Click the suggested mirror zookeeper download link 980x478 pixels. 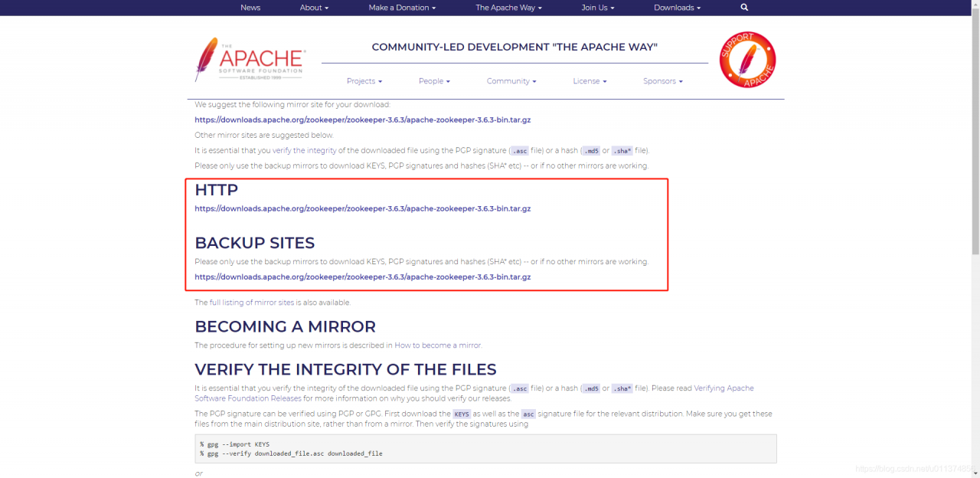(362, 120)
